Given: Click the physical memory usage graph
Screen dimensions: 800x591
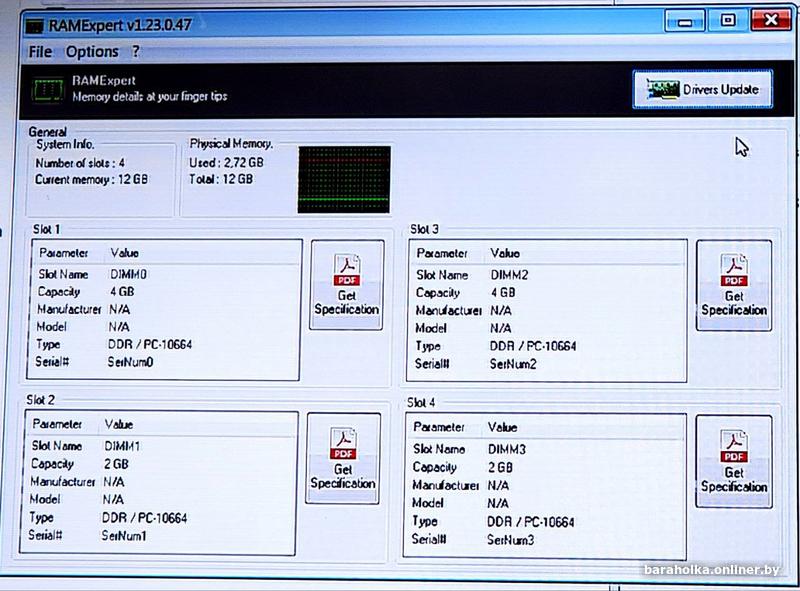Looking at the screenshot, I should pyautogui.click(x=344, y=178).
